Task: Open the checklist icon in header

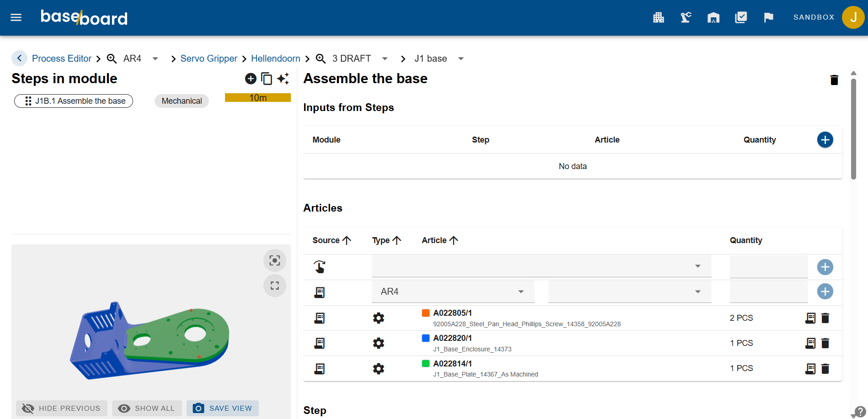Action: coord(741,17)
